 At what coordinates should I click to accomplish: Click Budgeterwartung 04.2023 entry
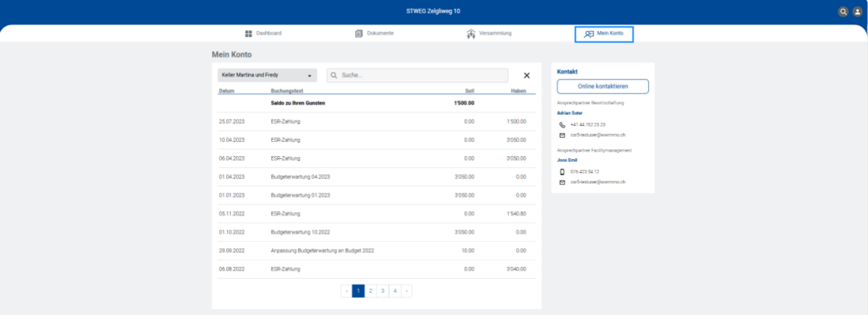(300, 177)
